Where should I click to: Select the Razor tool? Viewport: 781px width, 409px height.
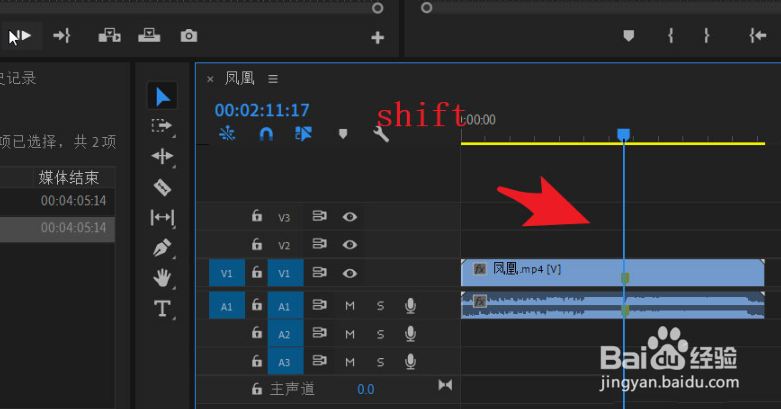click(x=162, y=187)
